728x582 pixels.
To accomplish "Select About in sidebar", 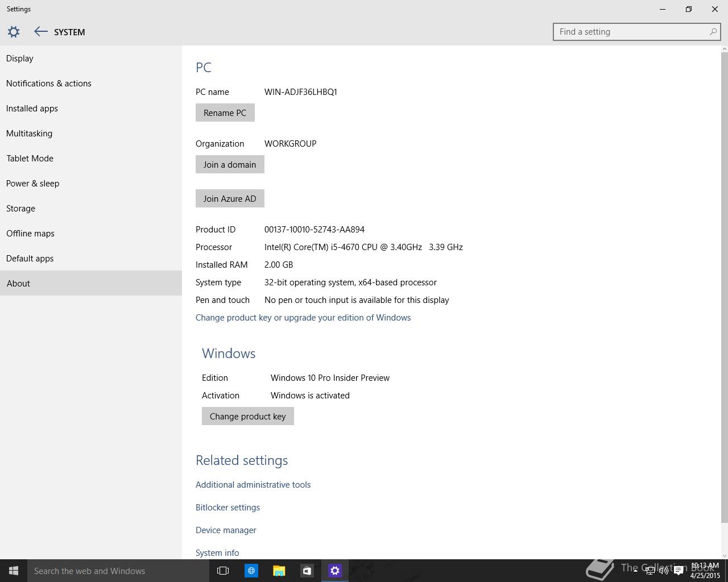I will coord(91,283).
